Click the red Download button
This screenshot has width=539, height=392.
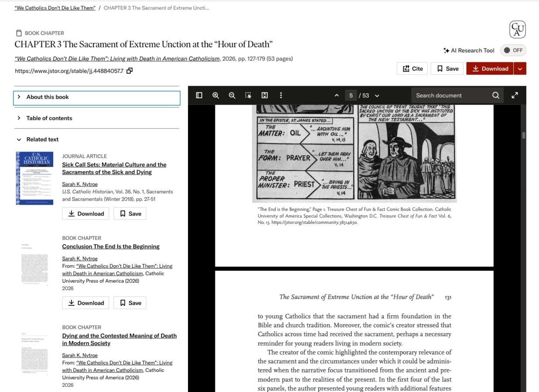(x=490, y=68)
